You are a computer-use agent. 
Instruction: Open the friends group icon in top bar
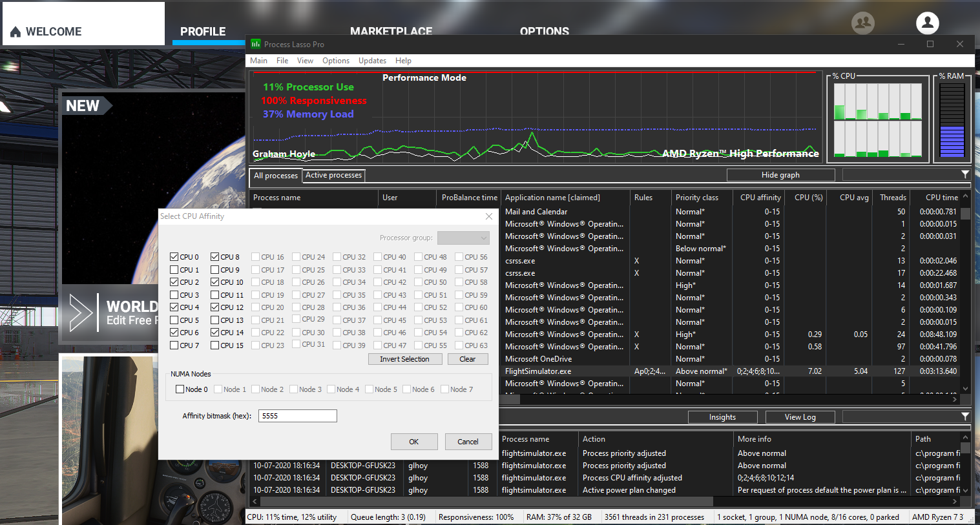(x=863, y=23)
